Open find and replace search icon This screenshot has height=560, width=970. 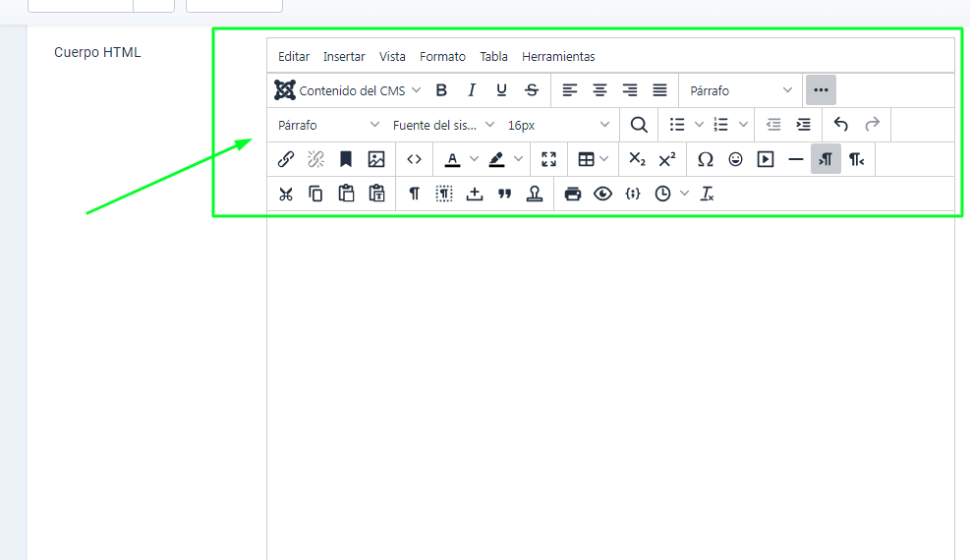639,125
